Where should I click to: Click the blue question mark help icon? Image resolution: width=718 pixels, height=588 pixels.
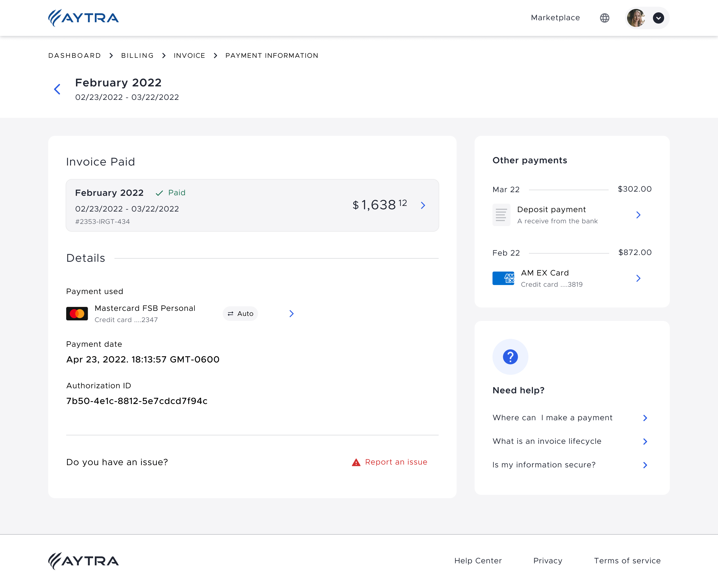510,357
